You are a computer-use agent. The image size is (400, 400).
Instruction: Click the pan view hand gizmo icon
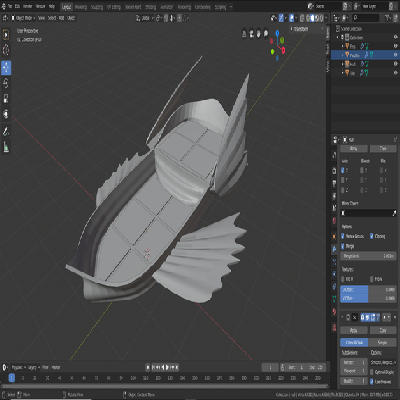259,34
